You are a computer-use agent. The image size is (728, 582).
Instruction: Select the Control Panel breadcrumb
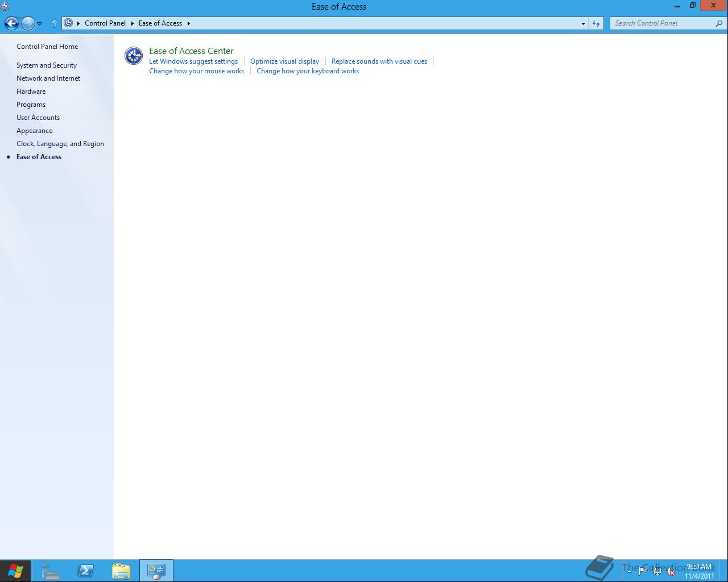(x=105, y=23)
